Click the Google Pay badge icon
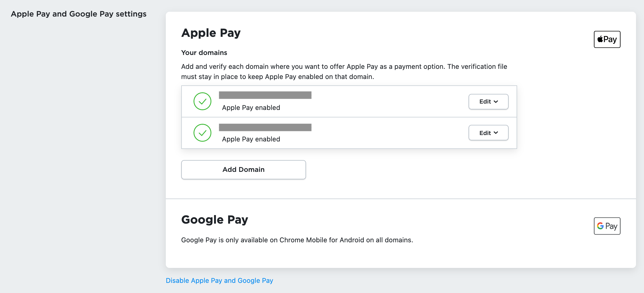This screenshot has width=644, height=293. (607, 226)
